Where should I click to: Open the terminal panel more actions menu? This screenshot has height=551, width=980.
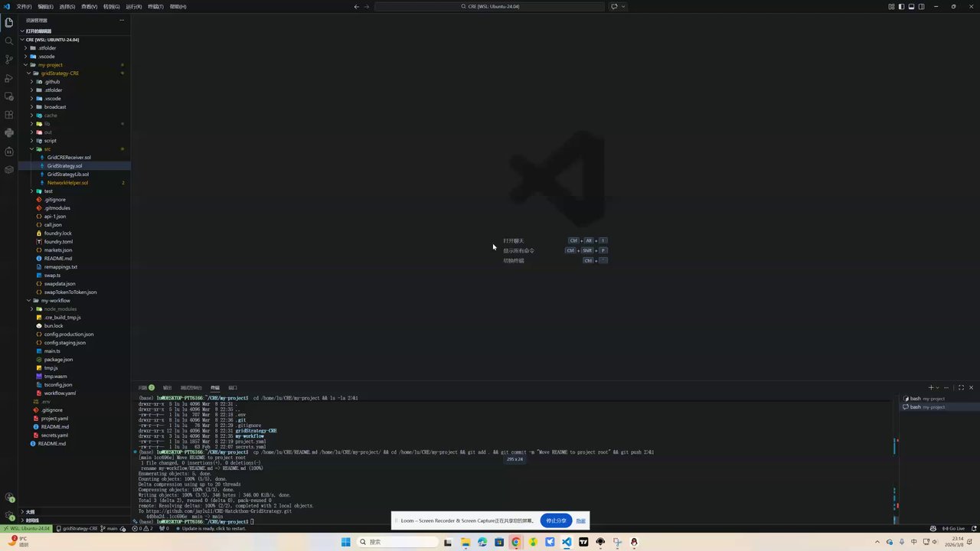[x=946, y=387]
